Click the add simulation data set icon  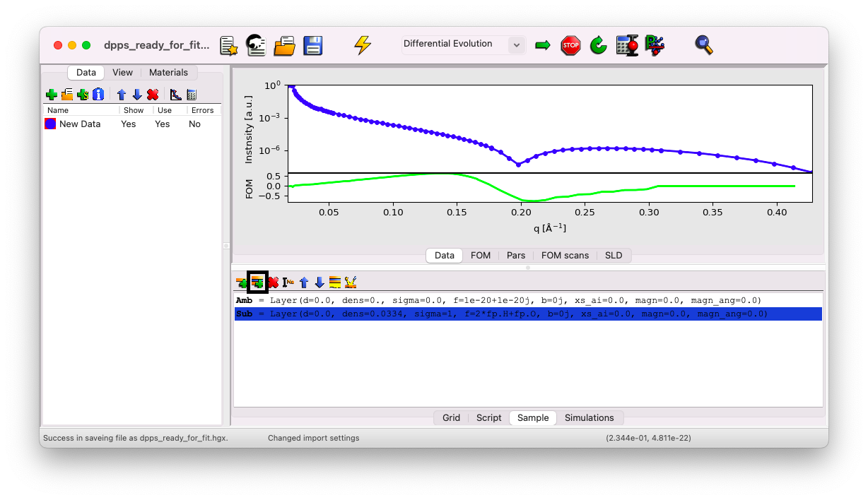point(83,95)
